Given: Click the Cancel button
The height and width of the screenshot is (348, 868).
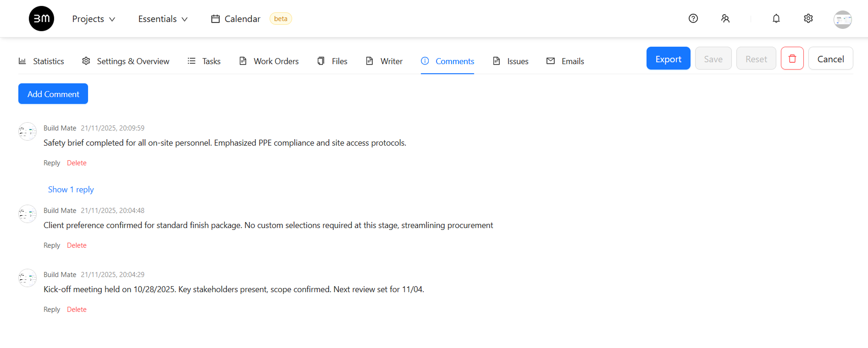Looking at the screenshot, I should [x=831, y=58].
